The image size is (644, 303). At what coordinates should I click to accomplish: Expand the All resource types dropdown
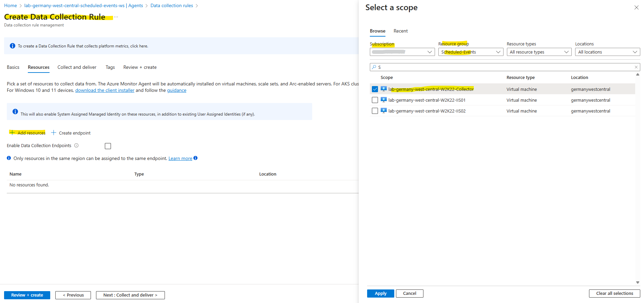[539, 52]
